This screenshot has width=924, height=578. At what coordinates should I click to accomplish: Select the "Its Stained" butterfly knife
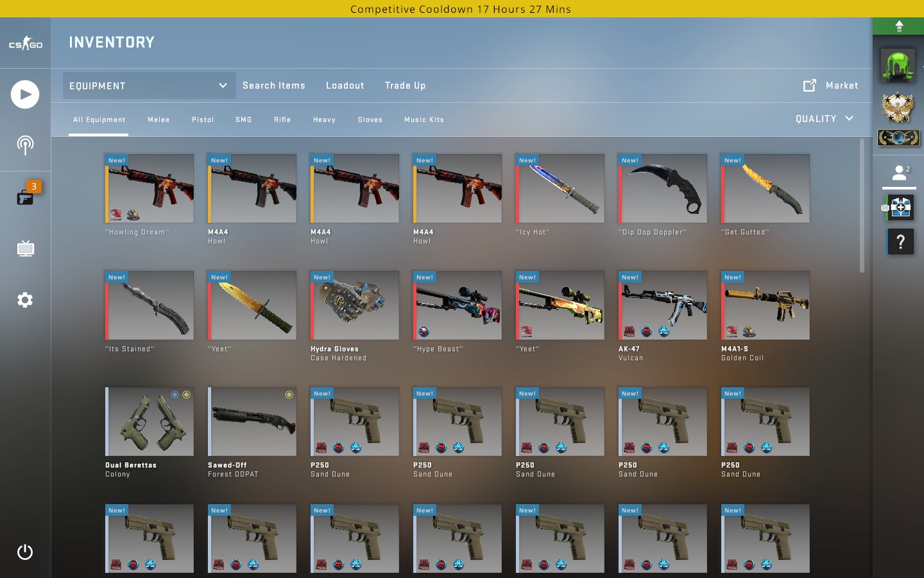point(150,305)
